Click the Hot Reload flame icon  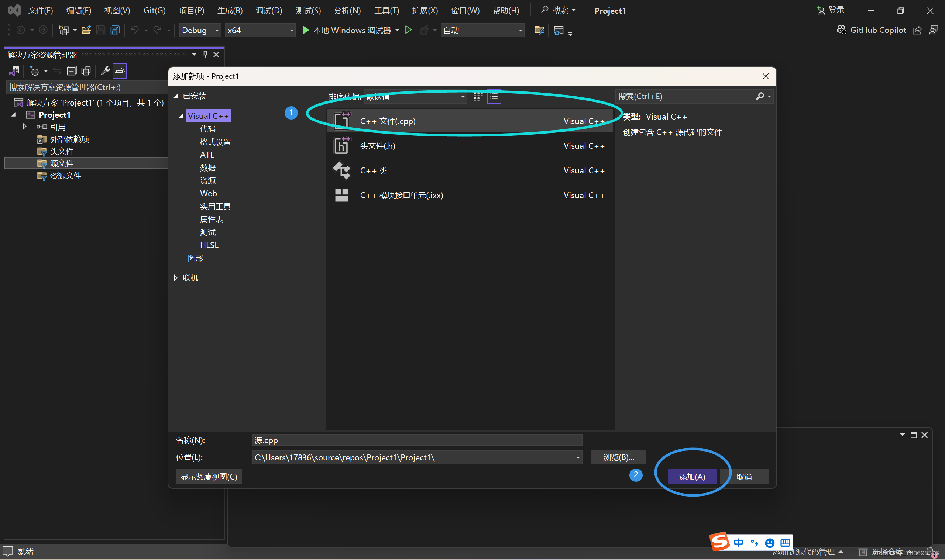[424, 30]
